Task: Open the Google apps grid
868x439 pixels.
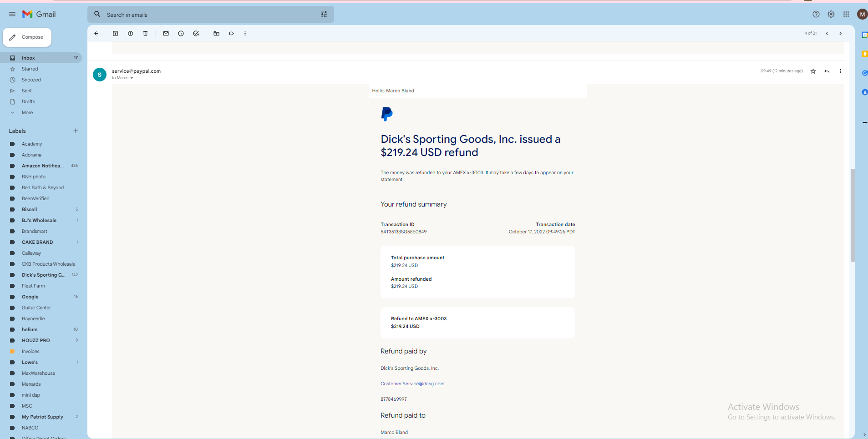Action: coord(846,14)
